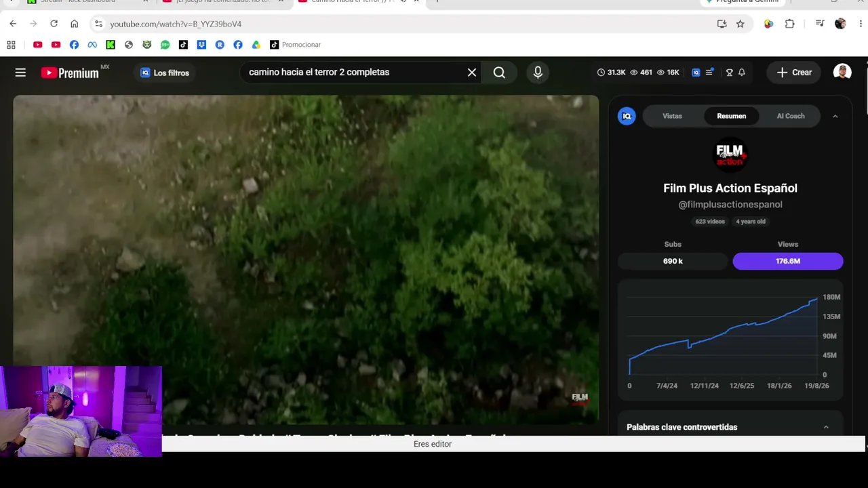This screenshot has width=868, height=488.
Task: Bookmark this page with the star
Action: (740, 24)
